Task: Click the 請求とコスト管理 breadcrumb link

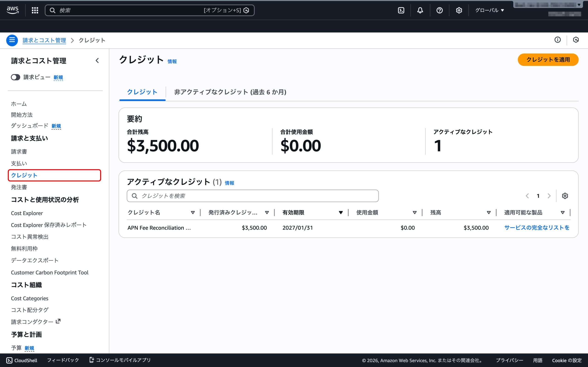Action: click(44, 40)
